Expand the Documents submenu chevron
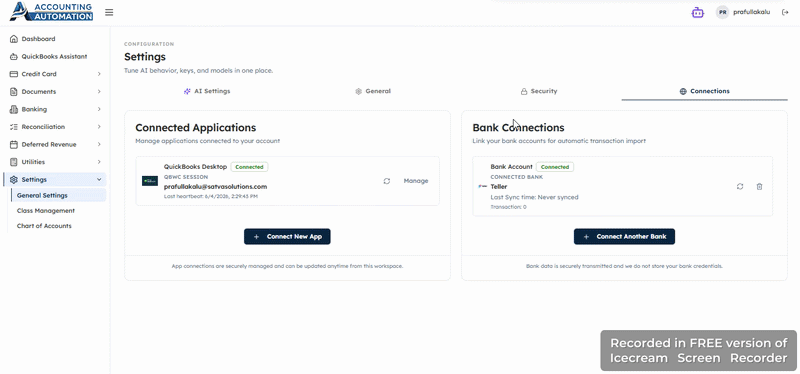Image resolution: width=800 pixels, height=374 pixels. (x=99, y=92)
